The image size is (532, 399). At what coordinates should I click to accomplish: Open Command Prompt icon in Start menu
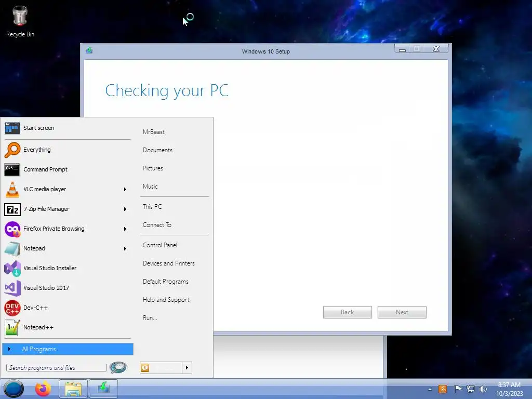coord(12,170)
